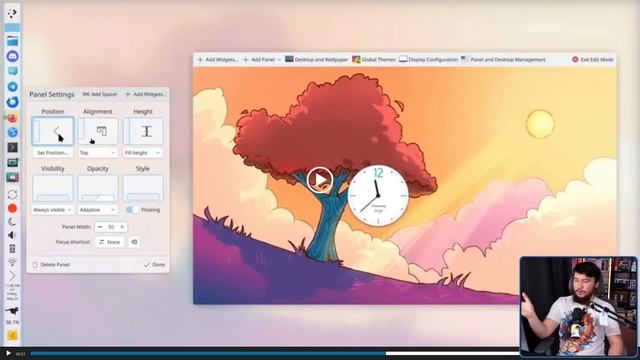Click the Set Position button
This screenshot has height=360, width=640.
[53, 153]
